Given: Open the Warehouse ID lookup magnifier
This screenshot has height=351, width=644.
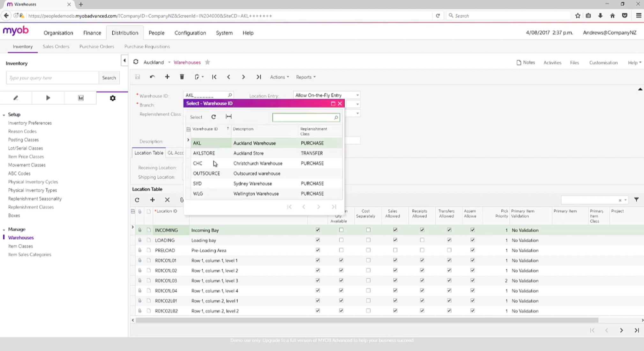Looking at the screenshot, I should pyautogui.click(x=230, y=95).
